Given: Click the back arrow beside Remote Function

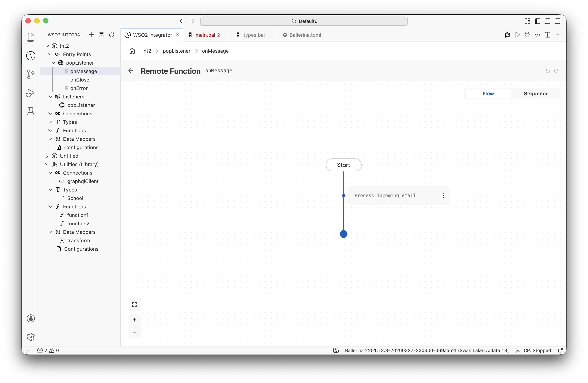Looking at the screenshot, I should (x=131, y=71).
